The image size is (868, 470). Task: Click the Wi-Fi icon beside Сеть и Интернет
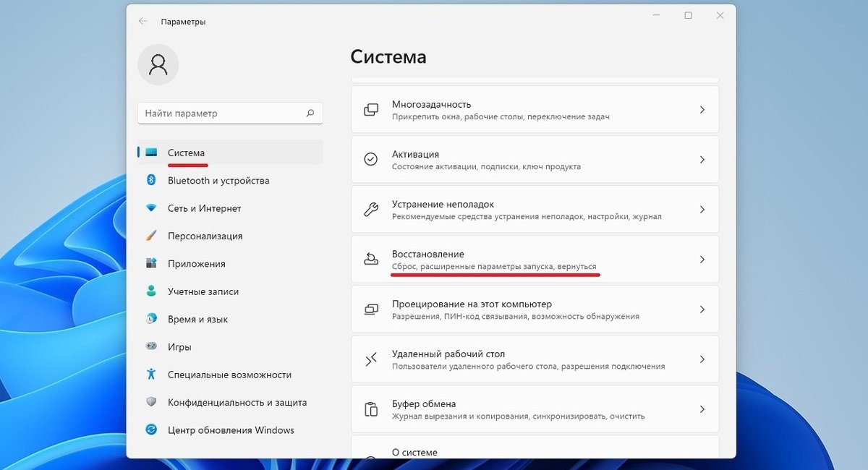151,208
